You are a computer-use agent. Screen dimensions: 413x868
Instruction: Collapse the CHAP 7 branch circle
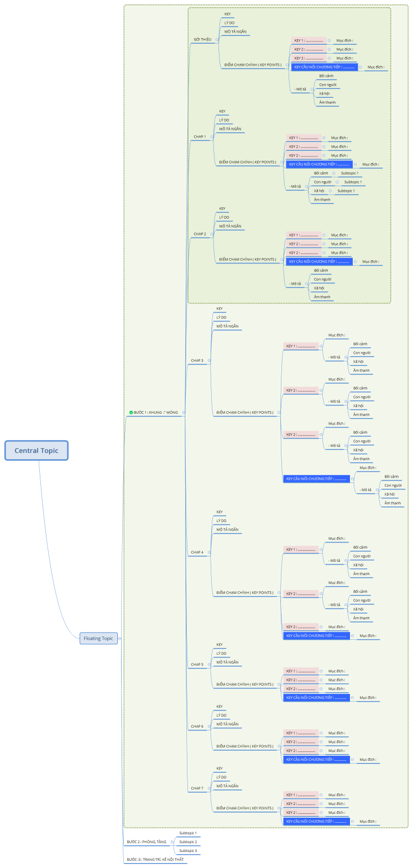209,788
